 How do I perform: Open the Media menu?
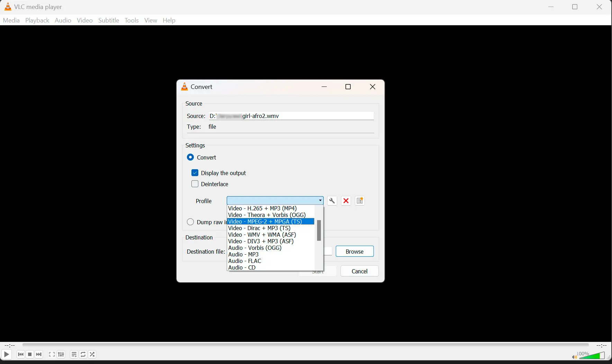[11, 20]
